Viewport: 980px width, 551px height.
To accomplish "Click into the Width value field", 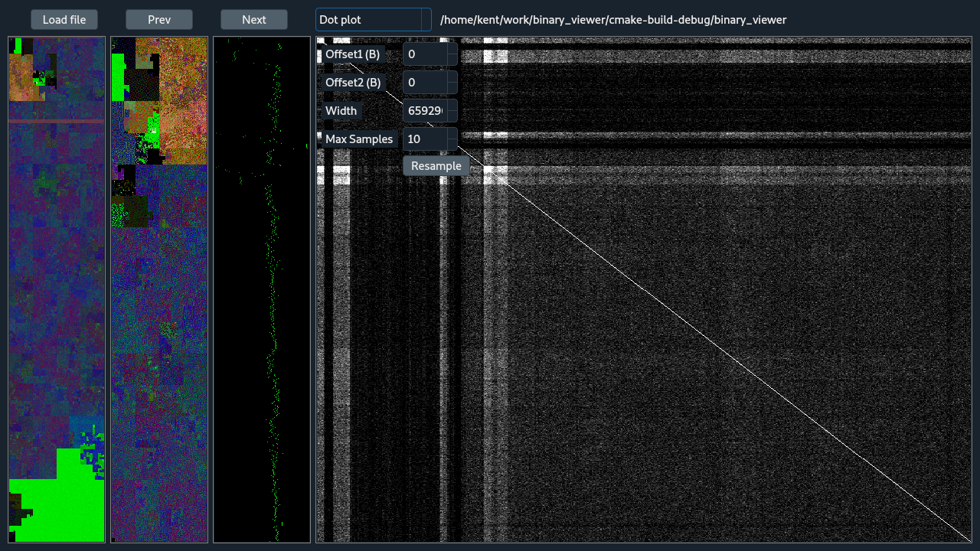I will tap(425, 111).
